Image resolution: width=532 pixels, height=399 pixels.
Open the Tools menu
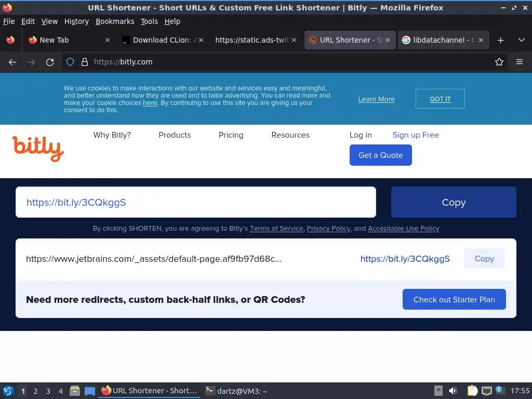coord(149,21)
